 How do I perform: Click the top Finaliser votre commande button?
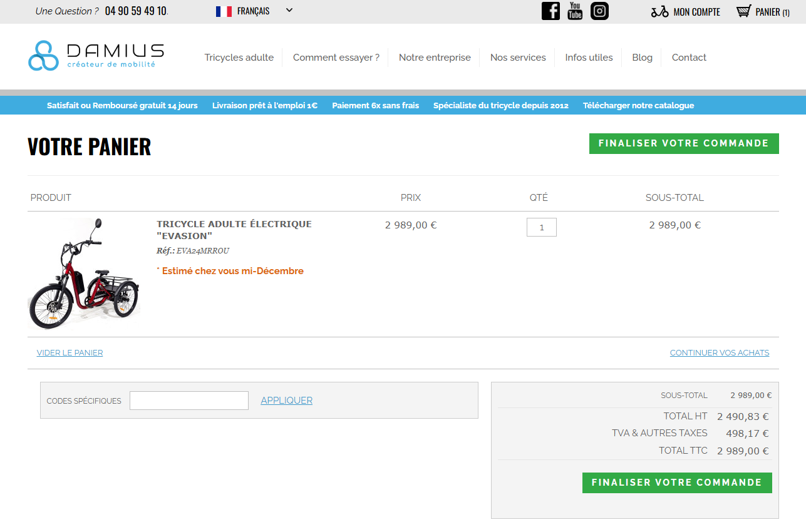[x=683, y=143]
